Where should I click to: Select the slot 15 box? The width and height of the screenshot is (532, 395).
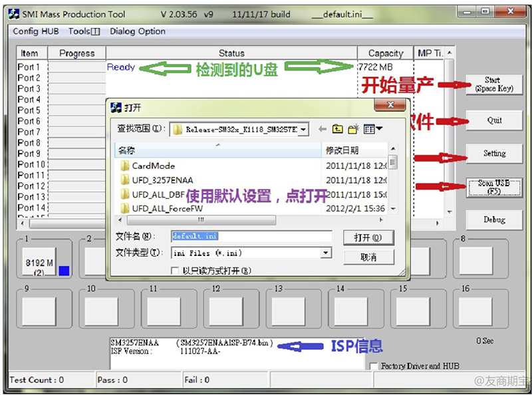(413, 311)
